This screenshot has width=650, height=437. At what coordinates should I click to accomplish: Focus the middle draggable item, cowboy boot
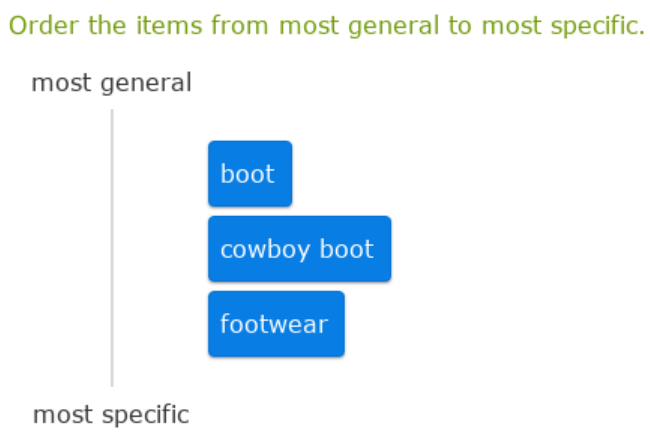[298, 249]
